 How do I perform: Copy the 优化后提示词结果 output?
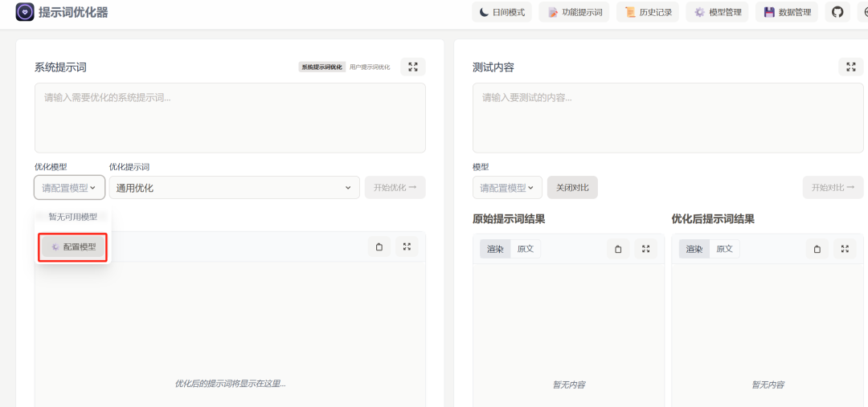[817, 249]
